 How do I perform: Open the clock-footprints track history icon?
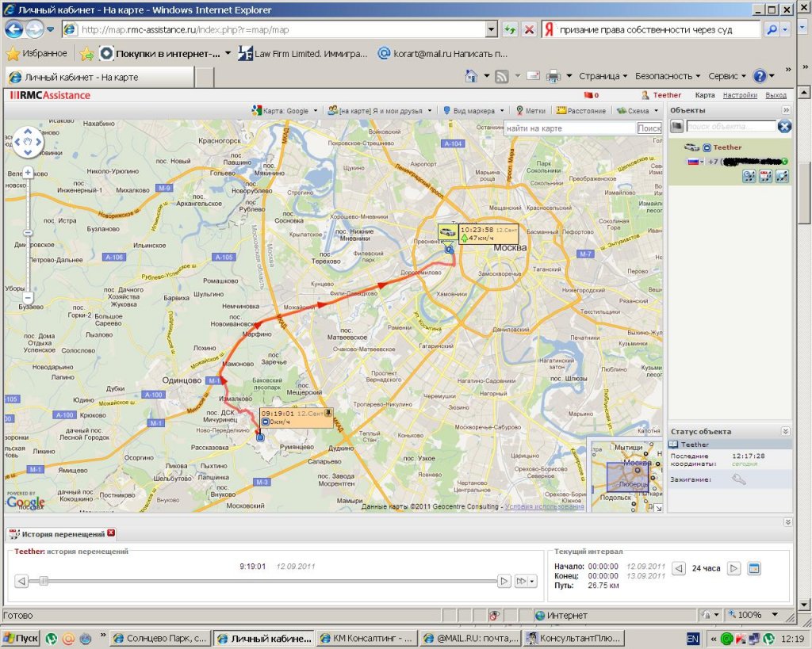(749, 176)
